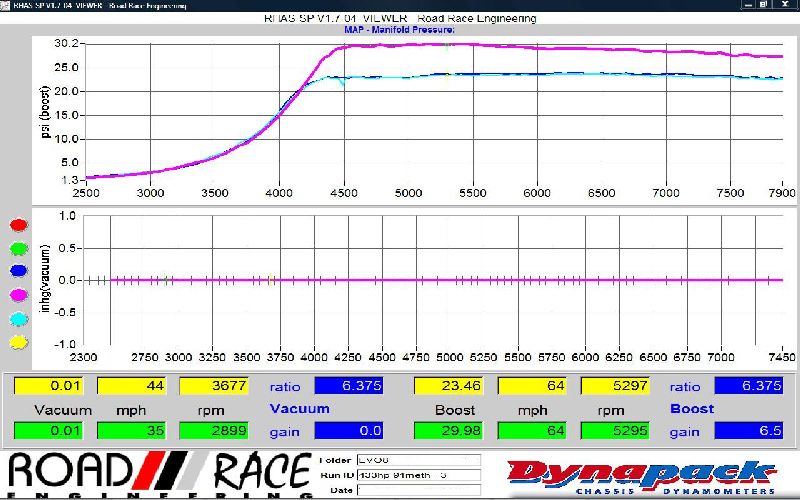Click the yellow run color dot
The image size is (800, 500).
[15, 342]
